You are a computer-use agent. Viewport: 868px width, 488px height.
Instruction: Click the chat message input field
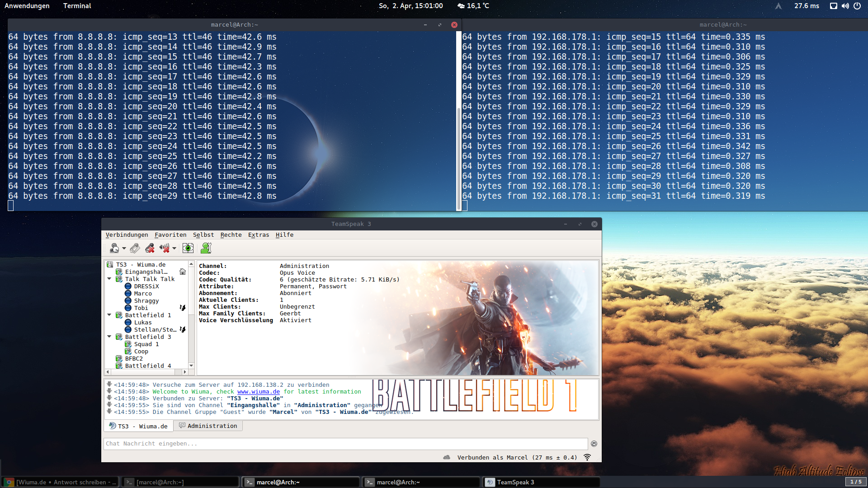tap(345, 444)
